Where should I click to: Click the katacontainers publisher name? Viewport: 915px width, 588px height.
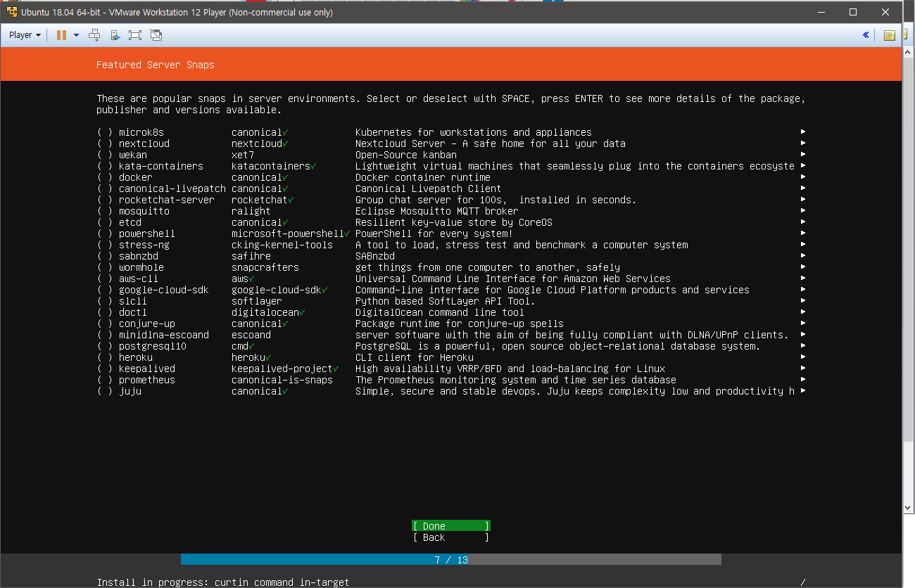[x=271, y=166]
